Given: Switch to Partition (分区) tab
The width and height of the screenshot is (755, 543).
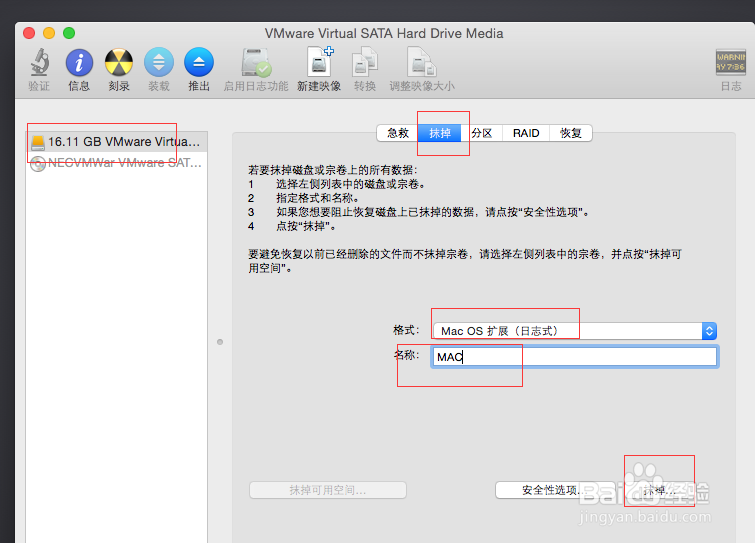Looking at the screenshot, I should click(x=482, y=133).
